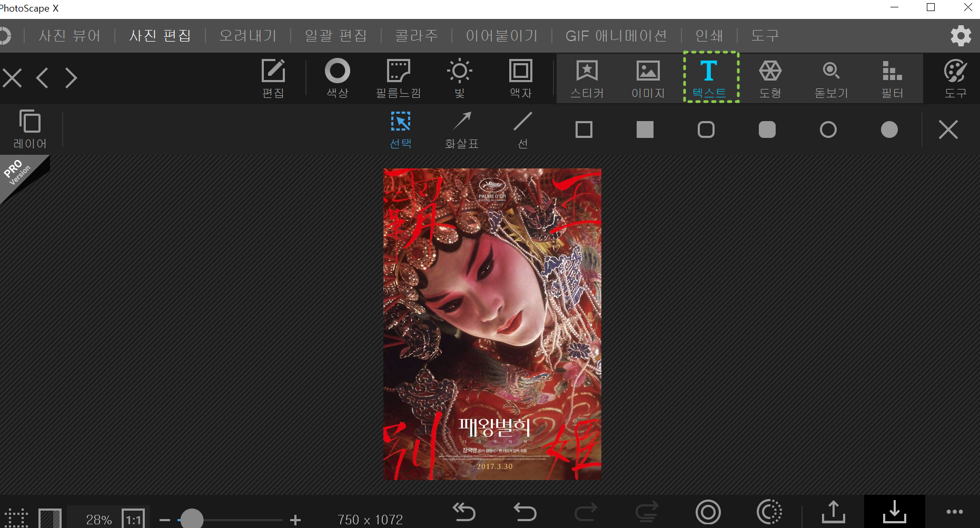Click the undo all double-arrow button
The width and height of the screenshot is (980, 528).
(x=464, y=512)
